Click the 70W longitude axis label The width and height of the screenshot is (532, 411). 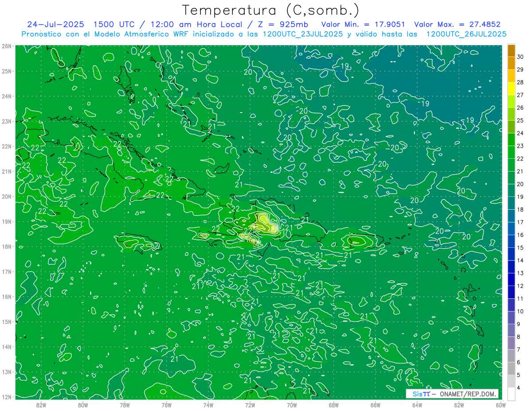(292, 405)
